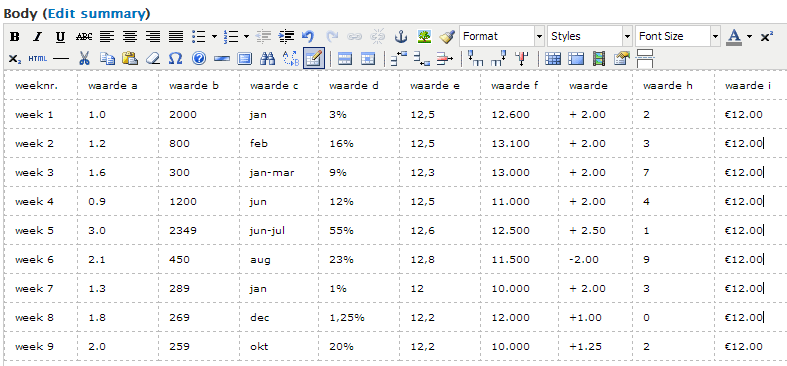The width and height of the screenshot is (787, 366).
Task: Insert special character Omega icon
Action: tap(175, 59)
